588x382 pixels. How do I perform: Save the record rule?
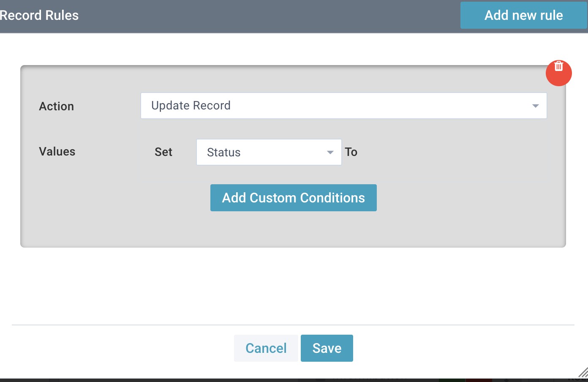point(327,348)
